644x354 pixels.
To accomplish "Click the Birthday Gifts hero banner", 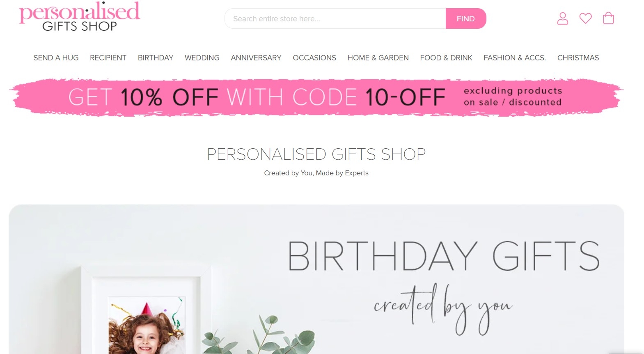I will click(x=316, y=279).
